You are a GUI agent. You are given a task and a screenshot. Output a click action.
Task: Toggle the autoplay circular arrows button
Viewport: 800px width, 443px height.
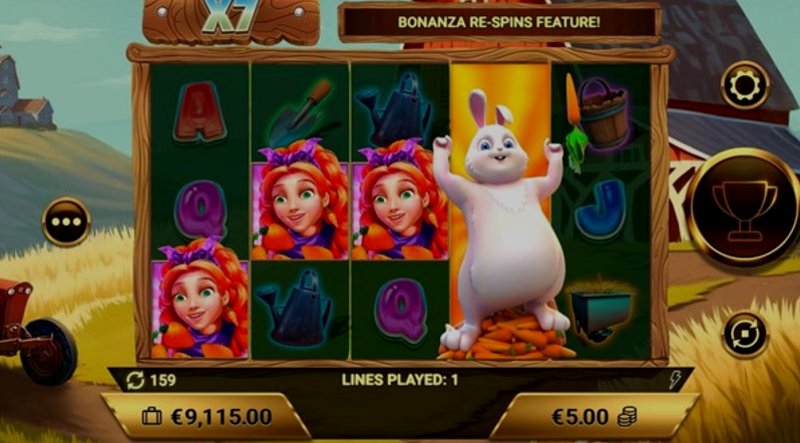click(745, 335)
